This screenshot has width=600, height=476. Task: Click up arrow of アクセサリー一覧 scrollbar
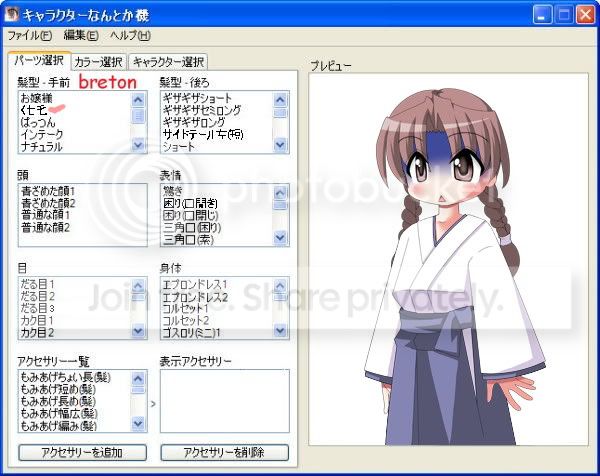pos(138,376)
